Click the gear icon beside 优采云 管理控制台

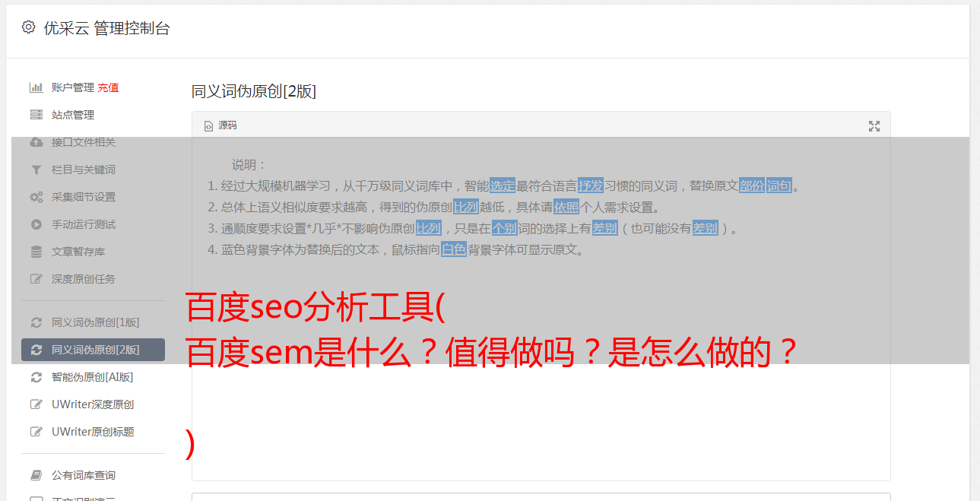coord(28,27)
